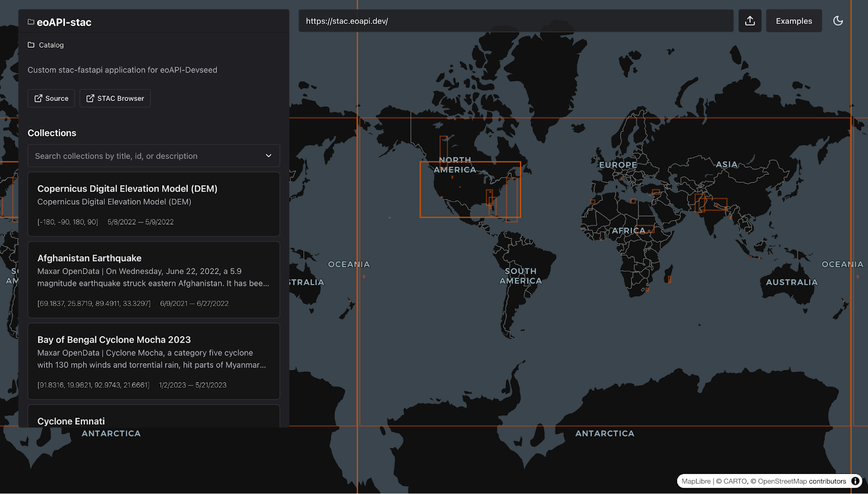This screenshot has width=868, height=494.
Task: Click the AFRICA map label
Action: coord(629,231)
